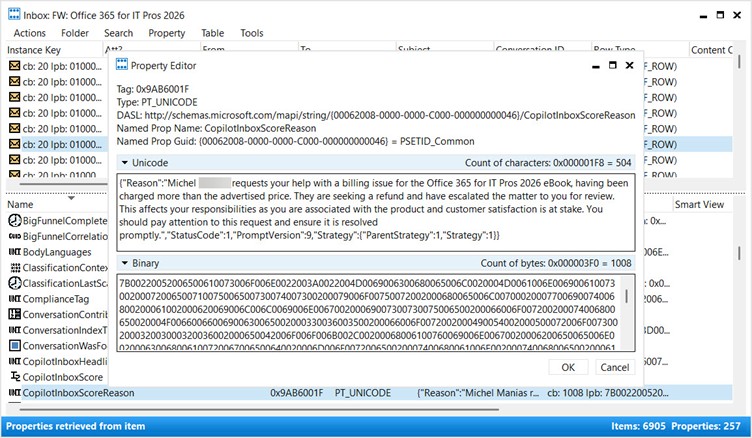Click the BigFunnelCorrelation property icon
The height and width of the screenshot is (438, 752).
[15, 236]
